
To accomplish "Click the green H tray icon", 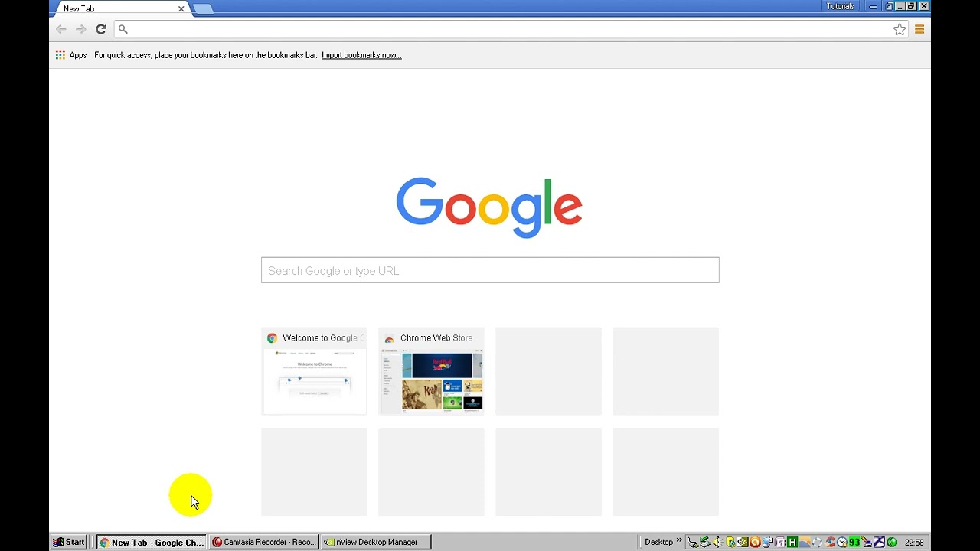I will click(792, 542).
